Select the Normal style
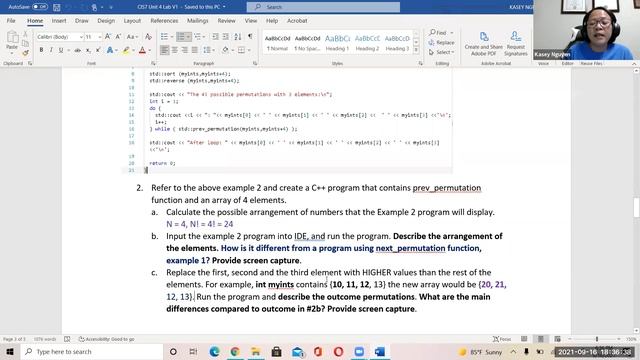Viewport: 640px width, 360px height. pos(278,42)
